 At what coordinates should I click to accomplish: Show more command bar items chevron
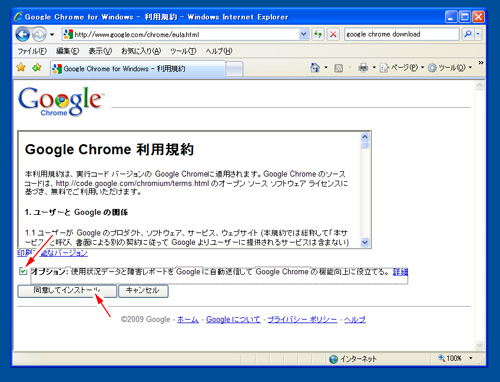481,62
